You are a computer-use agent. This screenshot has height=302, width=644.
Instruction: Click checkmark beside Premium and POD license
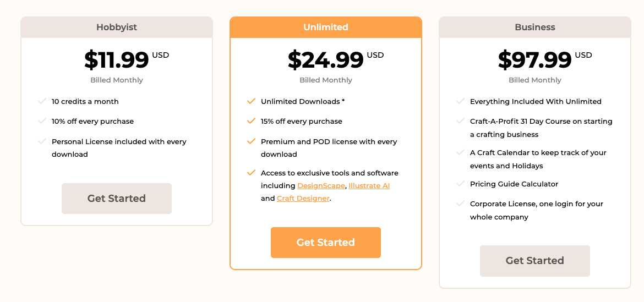[251, 141]
